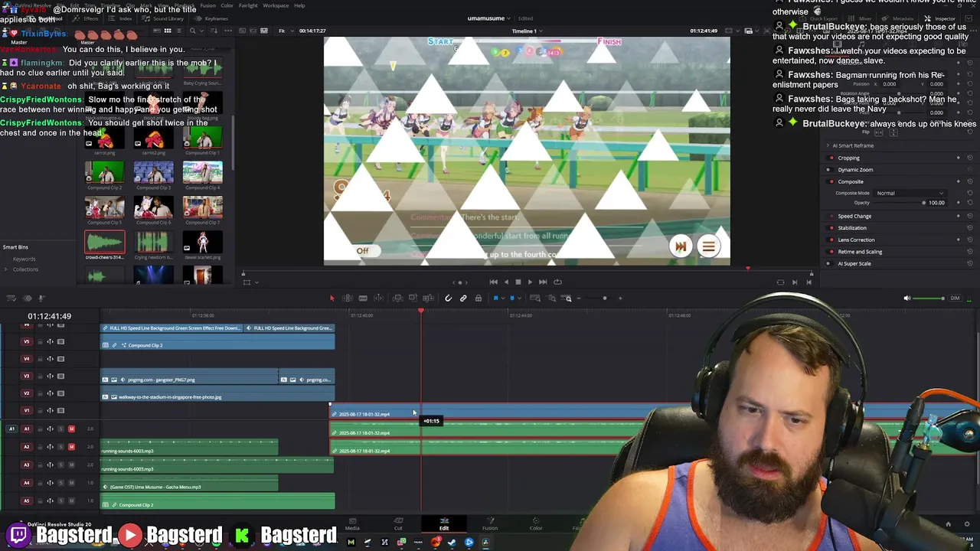980x551 pixels.
Task: Reset Composite settings in Inspector
Action: (970, 182)
